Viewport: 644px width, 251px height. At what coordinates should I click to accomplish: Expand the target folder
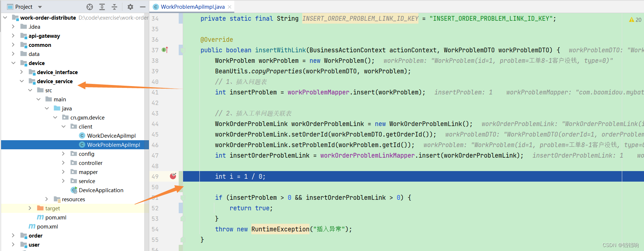coord(30,208)
